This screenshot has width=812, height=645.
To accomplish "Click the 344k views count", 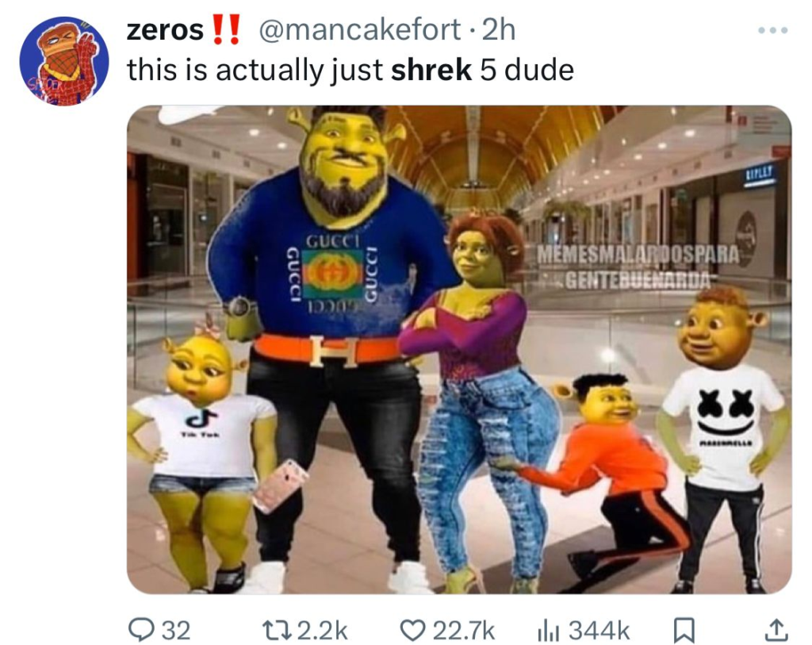I will (599, 631).
